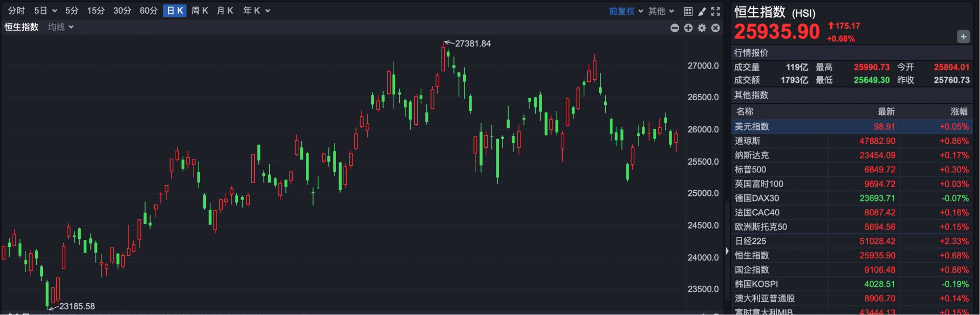Zoom in the chart with plus icon
This screenshot has height=315, width=980.
tap(688, 28)
